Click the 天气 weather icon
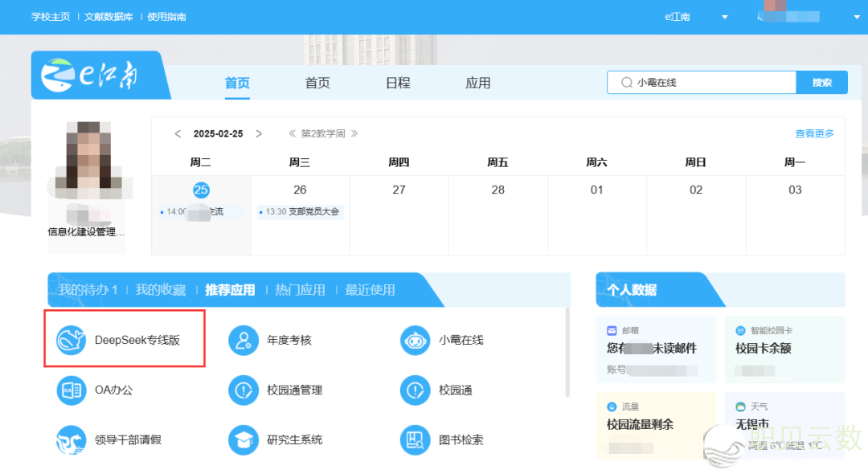This screenshot has height=474, width=868. (740, 407)
